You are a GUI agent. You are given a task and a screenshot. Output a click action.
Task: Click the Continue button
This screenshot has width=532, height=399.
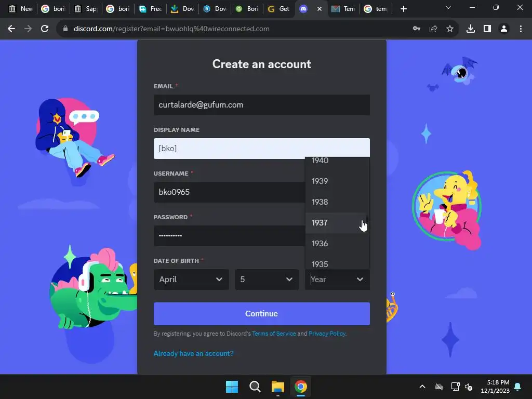pos(262,314)
